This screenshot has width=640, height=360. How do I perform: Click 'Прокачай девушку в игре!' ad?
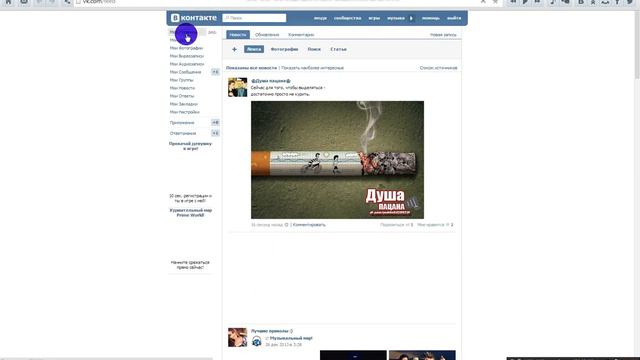190,146
